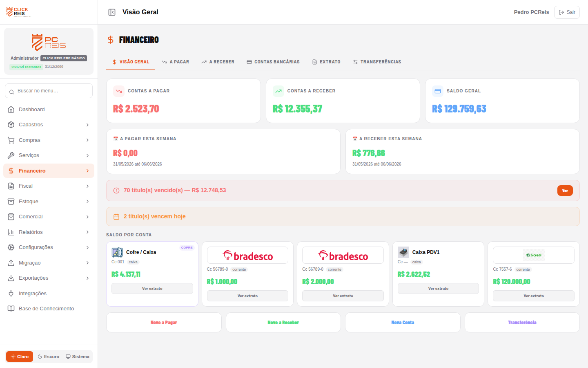Open Dashboard from the home icon
The height and width of the screenshot is (368, 588).
(11, 110)
